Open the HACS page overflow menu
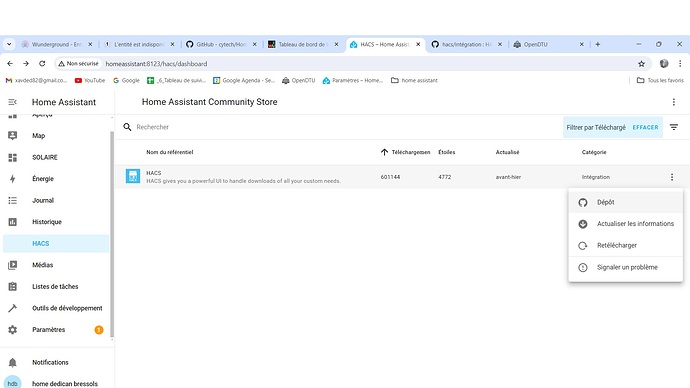 674,102
